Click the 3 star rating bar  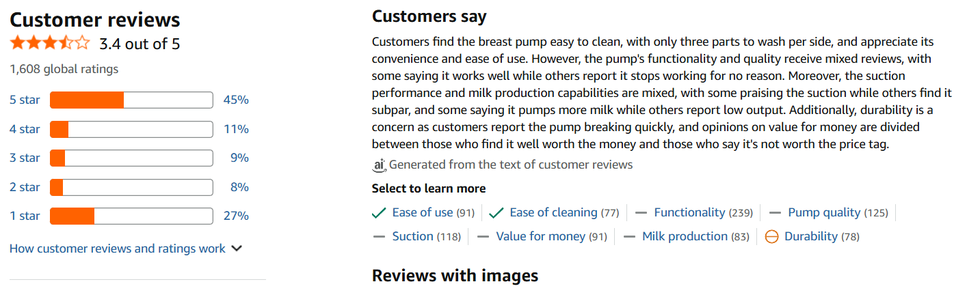(131, 158)
